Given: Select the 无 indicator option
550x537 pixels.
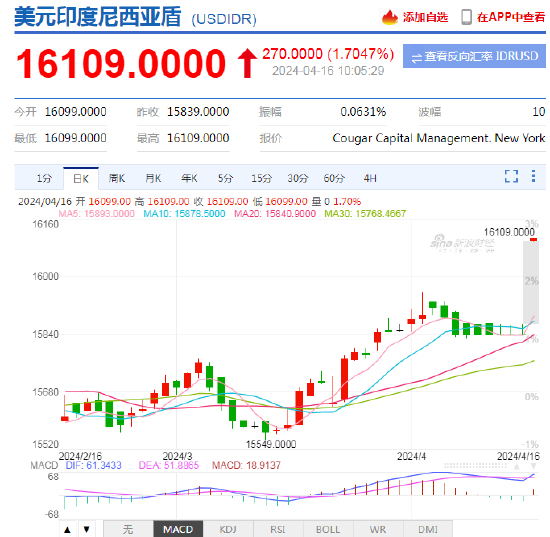Looking at the screenshot, I should point(128,529).
